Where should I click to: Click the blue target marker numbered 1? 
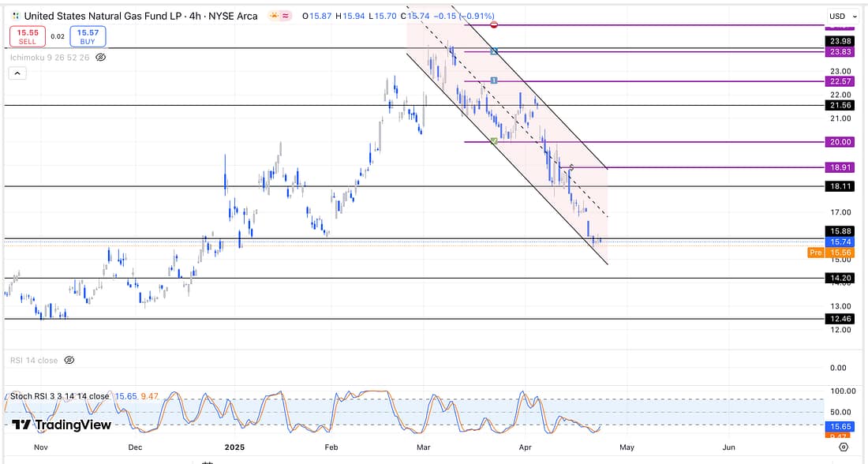pos(493,80)
